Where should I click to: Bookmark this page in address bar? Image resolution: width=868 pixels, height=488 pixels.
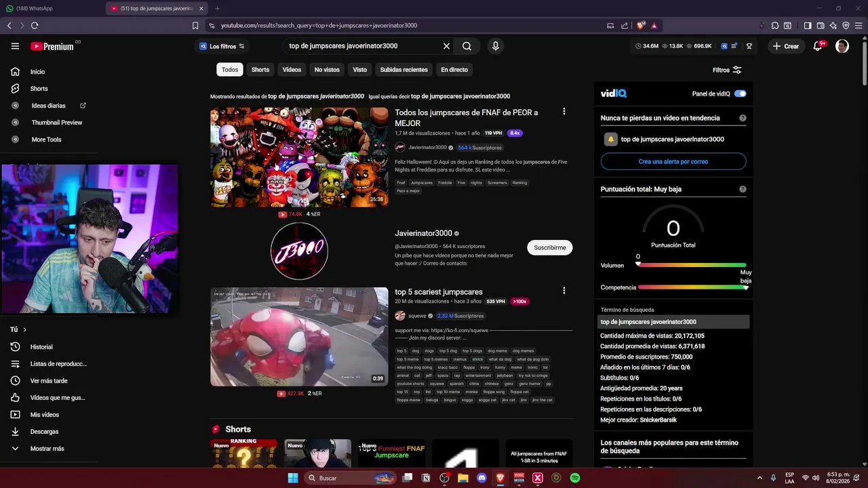pyautogui.click(x=195, y=26)
